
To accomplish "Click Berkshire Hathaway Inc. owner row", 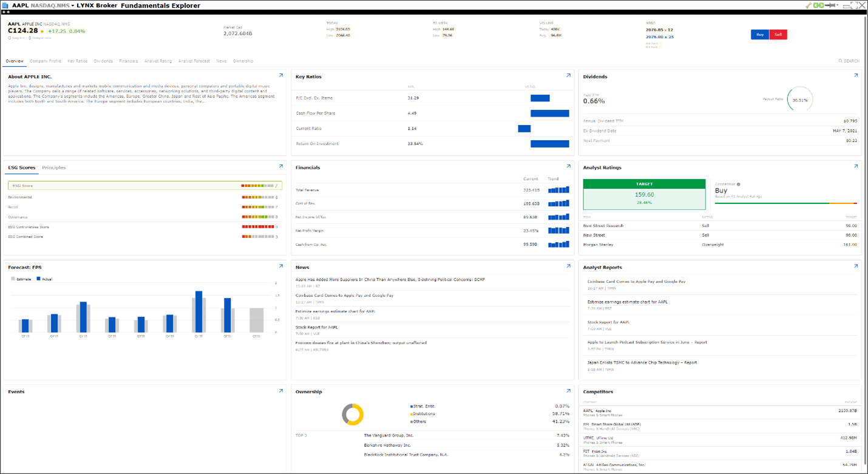I will pyautogui.click(x=432, y=445).
